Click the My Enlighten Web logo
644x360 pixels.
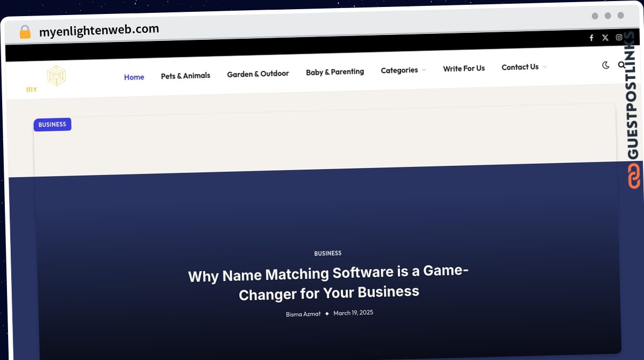47,79
